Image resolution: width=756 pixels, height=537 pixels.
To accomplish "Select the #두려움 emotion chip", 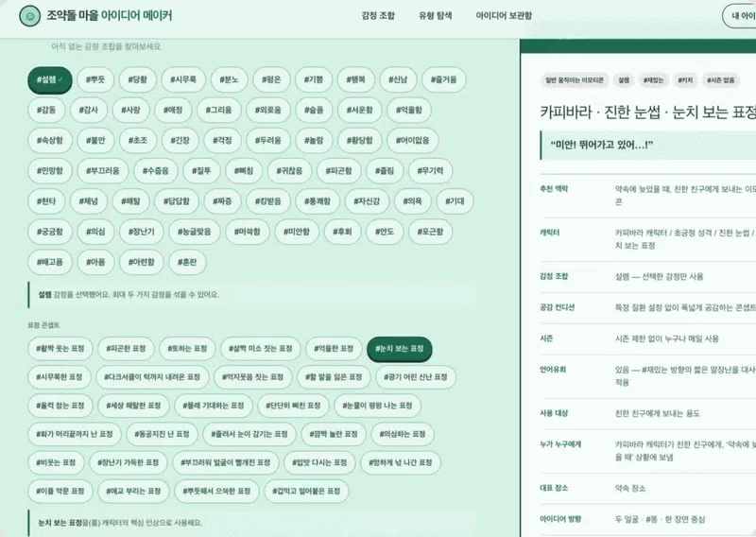I will [x=268, y=141].
